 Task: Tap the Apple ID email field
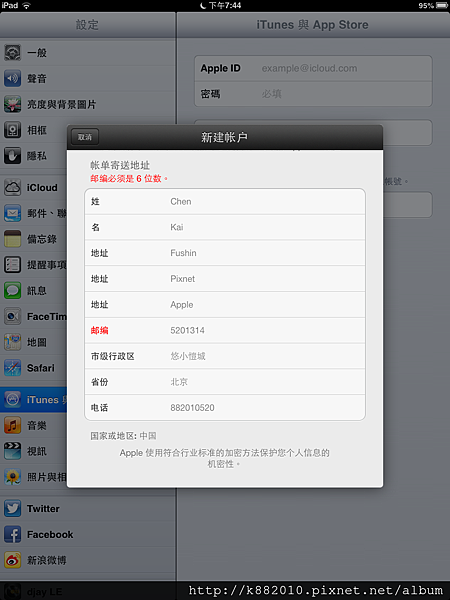pyautogui.click(x=313, y=68)
